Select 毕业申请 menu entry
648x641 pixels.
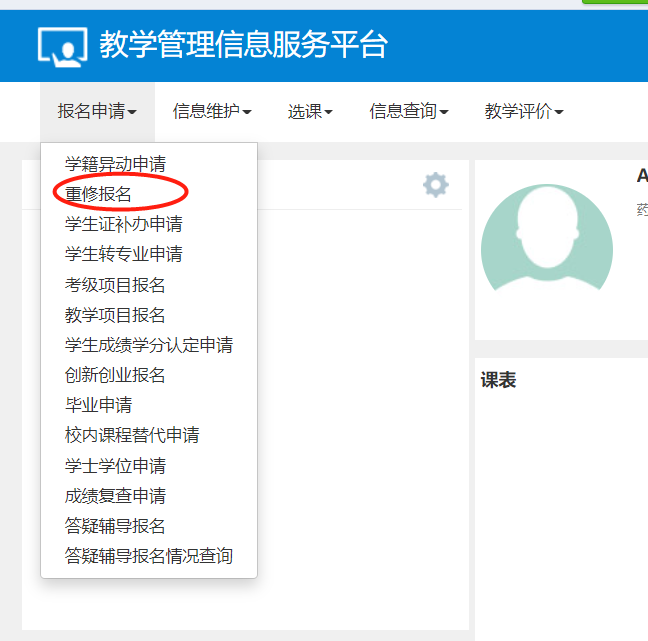(x=98, y=405)
